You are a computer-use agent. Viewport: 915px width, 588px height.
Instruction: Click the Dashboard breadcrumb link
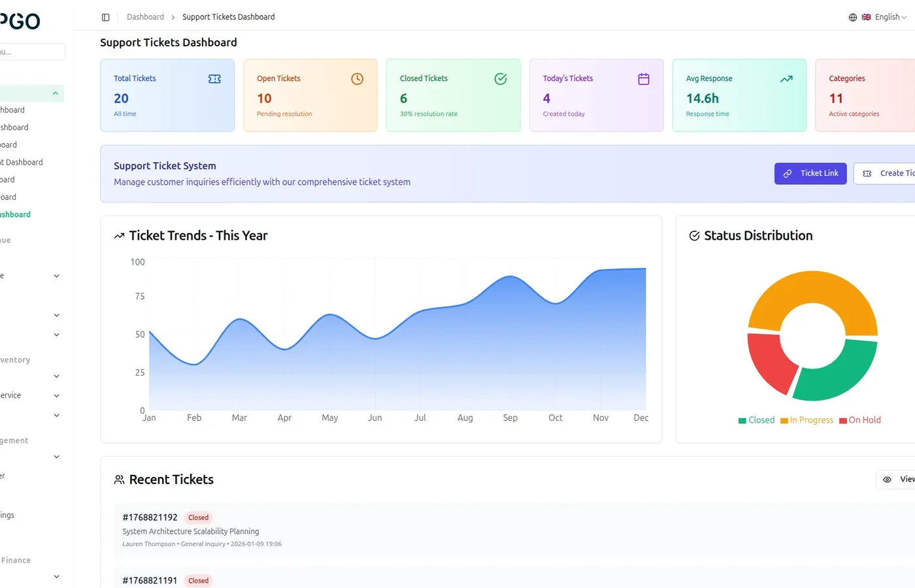click(145, 17)
